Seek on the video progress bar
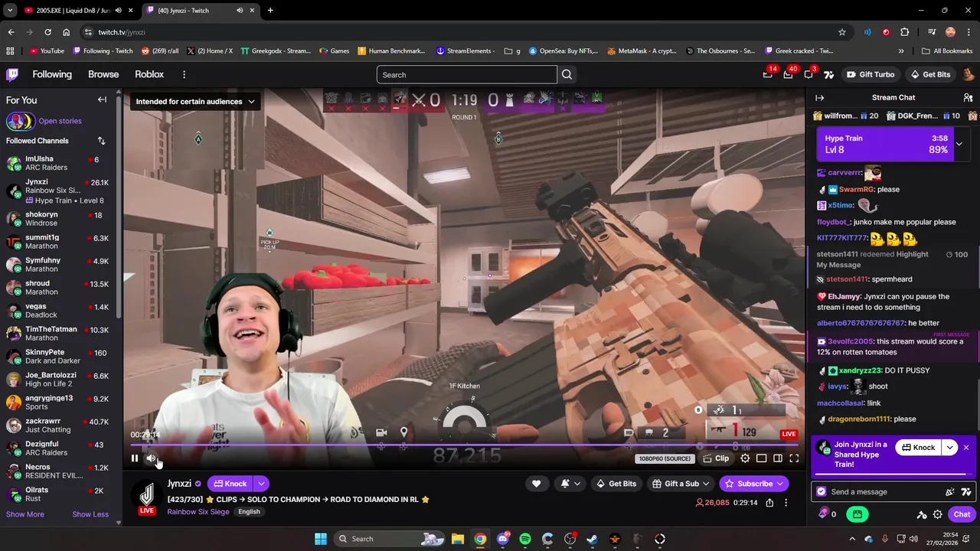The image size is (980, 551). click(464, 445)
